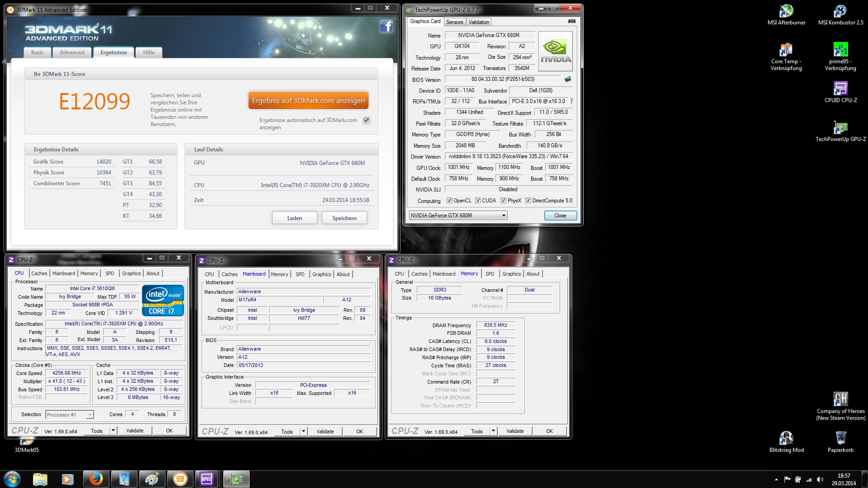Open SPD tab in the Memory CPU-Z window
This screenshot has width=868, height=488.
pos(490,274)
